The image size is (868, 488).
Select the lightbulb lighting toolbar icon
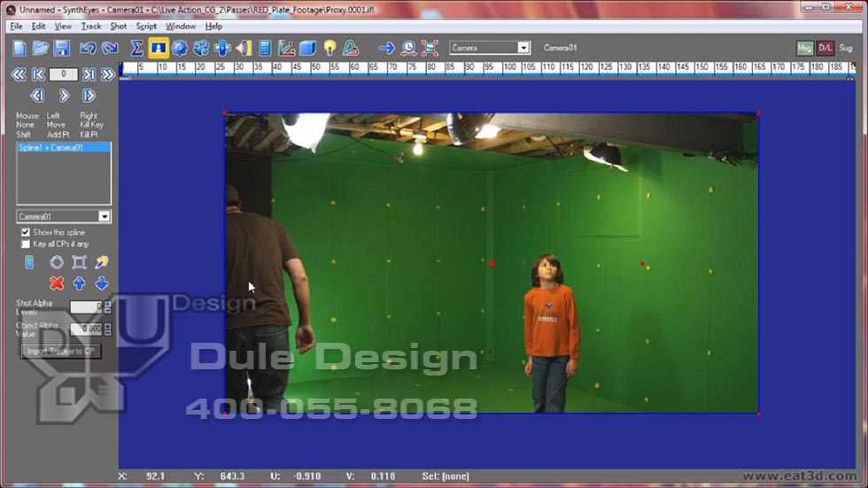329,48
